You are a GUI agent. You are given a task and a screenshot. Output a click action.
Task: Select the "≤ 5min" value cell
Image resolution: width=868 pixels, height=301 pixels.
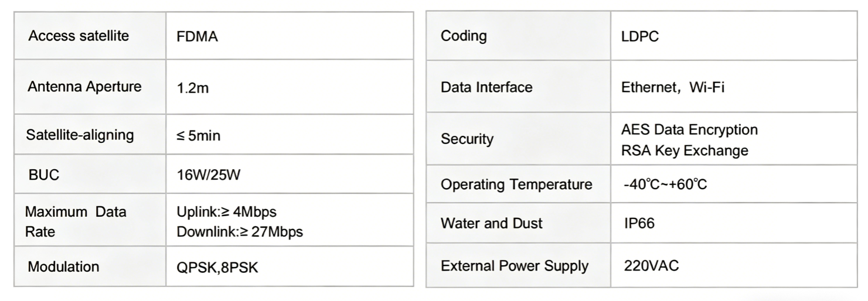[199, 136]
